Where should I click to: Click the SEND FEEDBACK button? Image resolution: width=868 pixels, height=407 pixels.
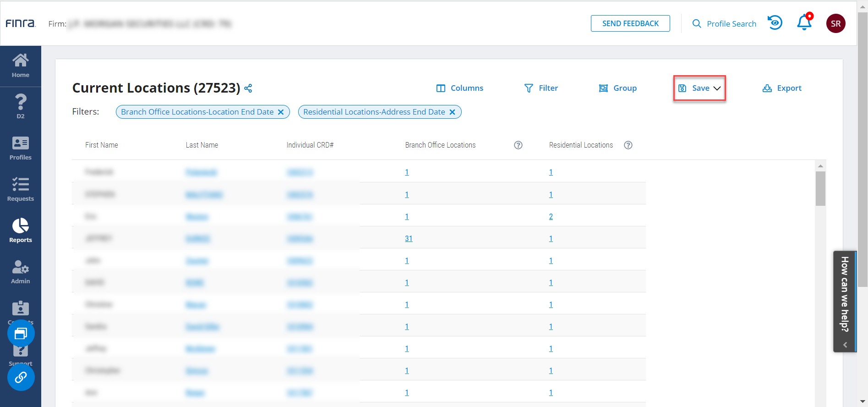click(x=630, y=23)
